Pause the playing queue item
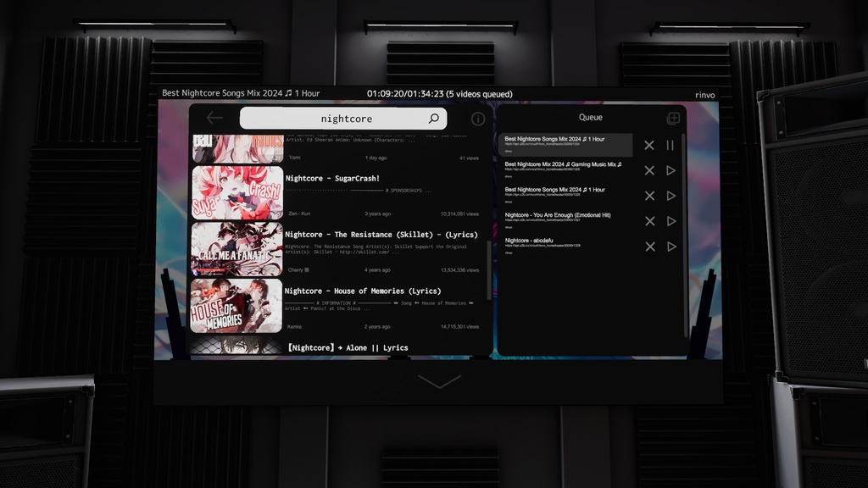The height and width of the screenshot is (488, 868). point(671,145)
